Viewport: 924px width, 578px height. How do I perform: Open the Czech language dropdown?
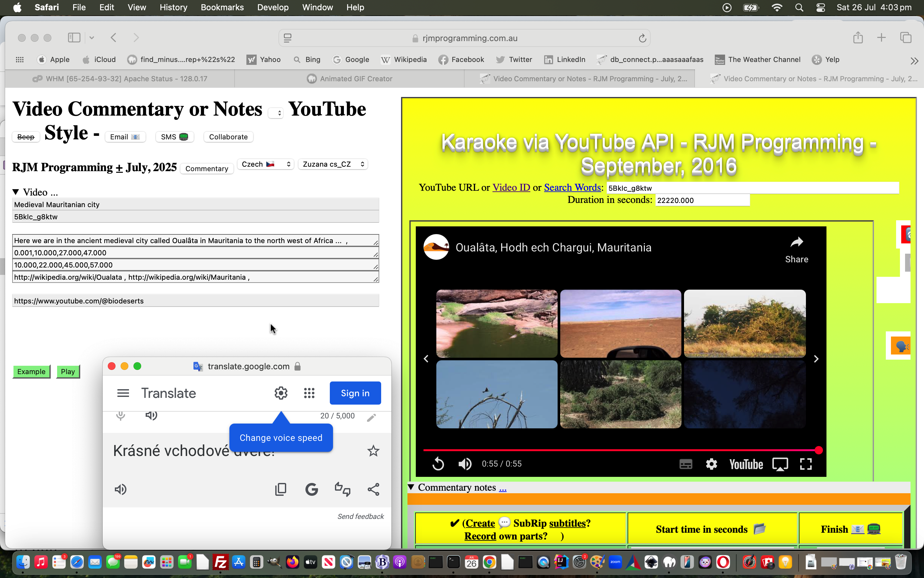click(x=266, y=164)
